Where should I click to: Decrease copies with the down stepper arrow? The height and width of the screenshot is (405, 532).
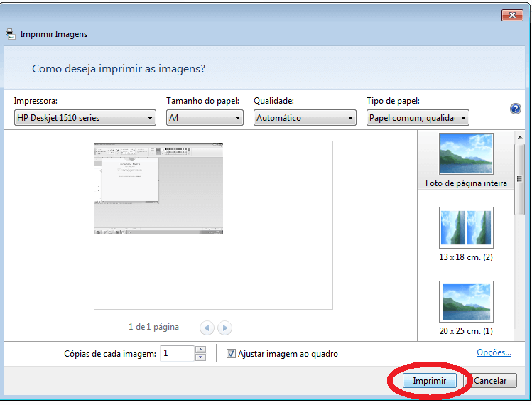[200, 357]
